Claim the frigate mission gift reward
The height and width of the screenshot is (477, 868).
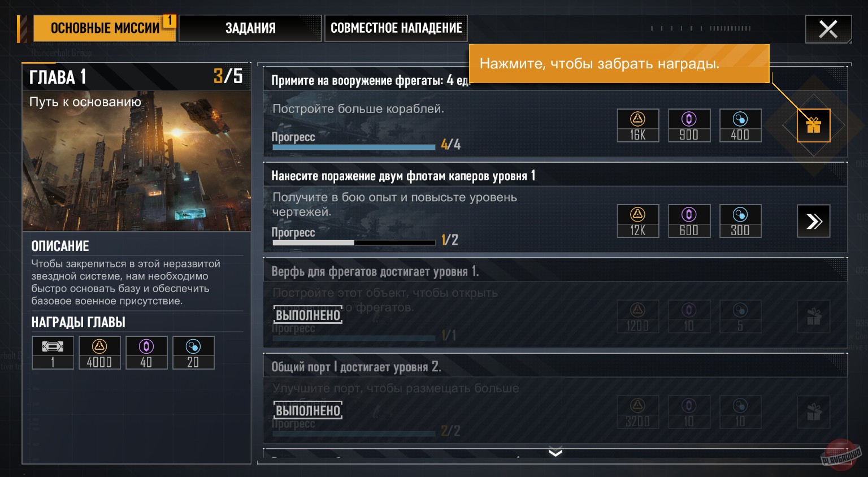click(x=813, y=125)
